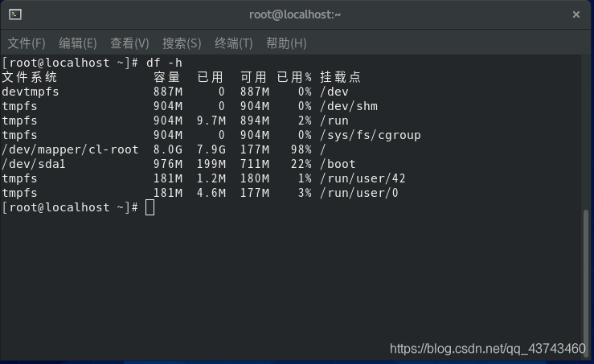The image size is (594, 364).
Task: Click the 894M available value
Action: point(255,121)
